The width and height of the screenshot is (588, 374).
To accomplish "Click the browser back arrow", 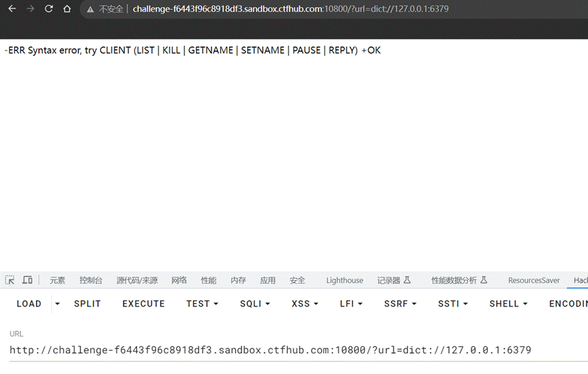I will (x=12, y=9).
